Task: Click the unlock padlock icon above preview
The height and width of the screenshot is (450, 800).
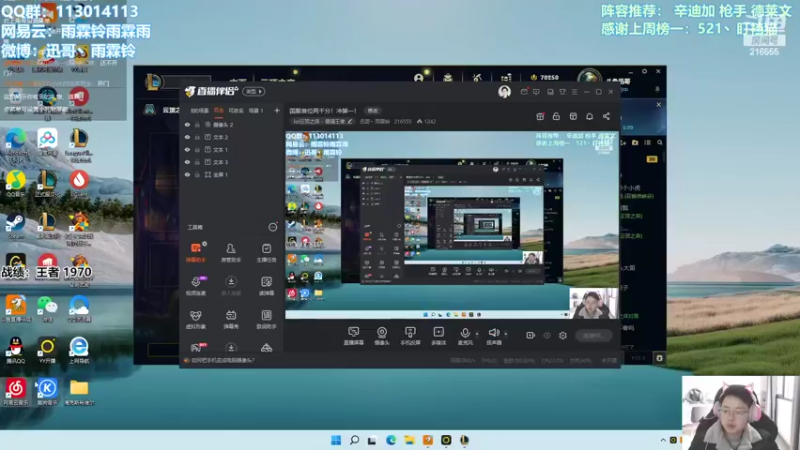Action: coord(556,116)
